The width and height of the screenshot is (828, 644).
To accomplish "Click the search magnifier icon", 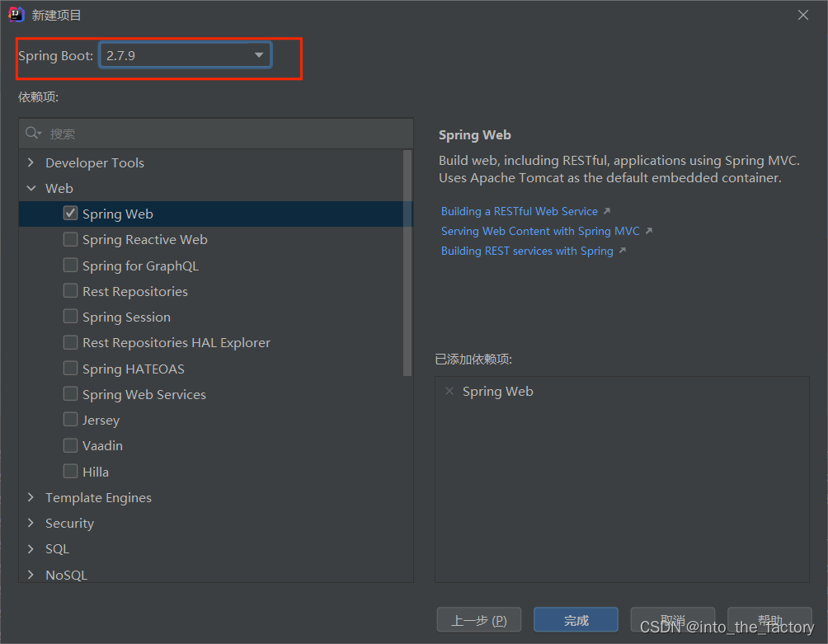I will (33, 133).
